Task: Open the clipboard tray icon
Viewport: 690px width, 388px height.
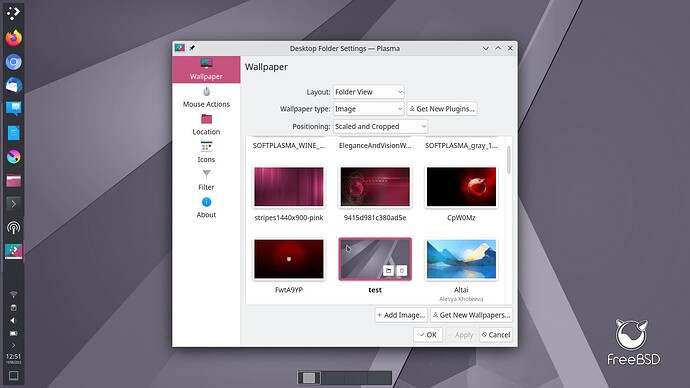Action: (14, 307)
